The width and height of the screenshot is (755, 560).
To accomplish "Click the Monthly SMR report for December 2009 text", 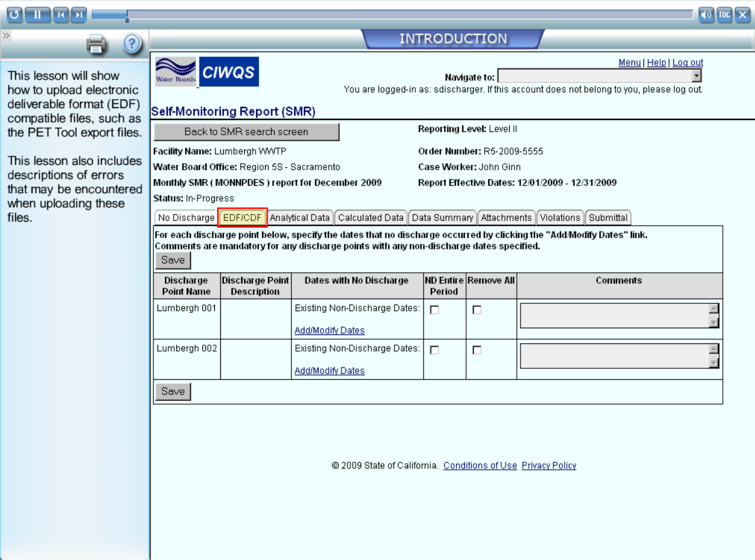I will point(267,183).
